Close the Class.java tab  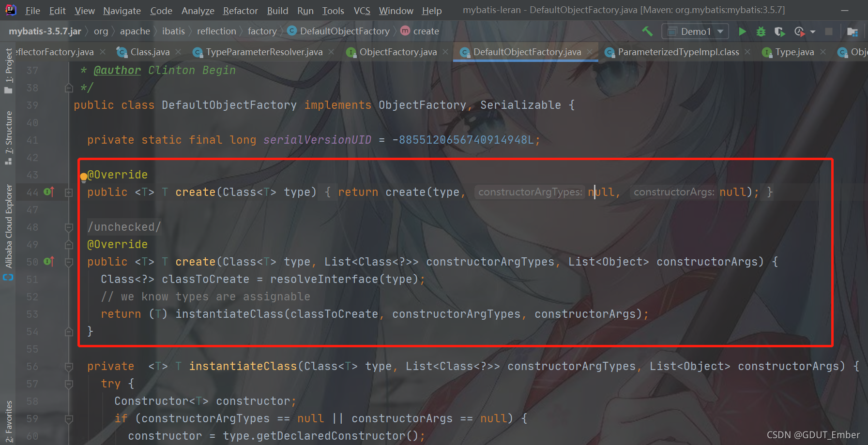178,52
